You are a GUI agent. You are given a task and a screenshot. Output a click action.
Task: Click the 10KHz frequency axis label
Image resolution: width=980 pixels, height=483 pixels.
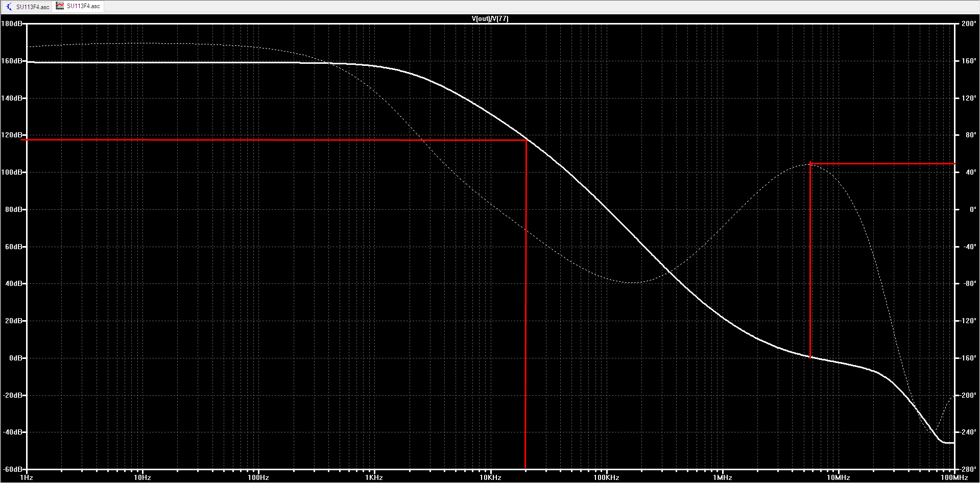(x=490, y=478)
